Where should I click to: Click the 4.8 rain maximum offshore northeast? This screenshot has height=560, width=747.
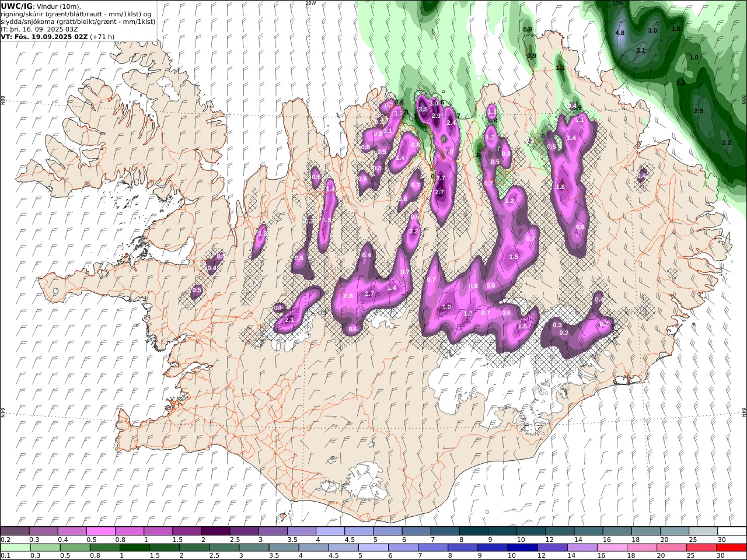tap(620, 33)
